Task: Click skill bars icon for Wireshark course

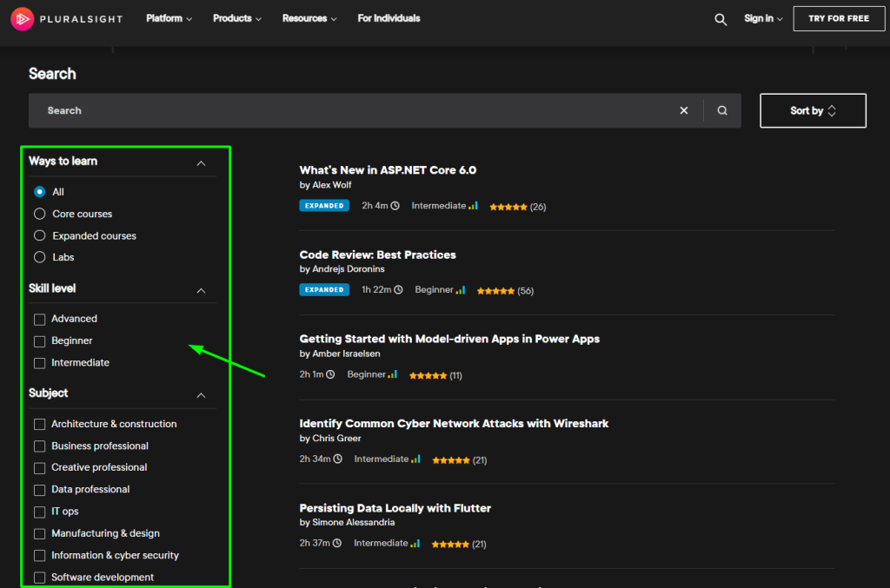Action: pos(415,459)
